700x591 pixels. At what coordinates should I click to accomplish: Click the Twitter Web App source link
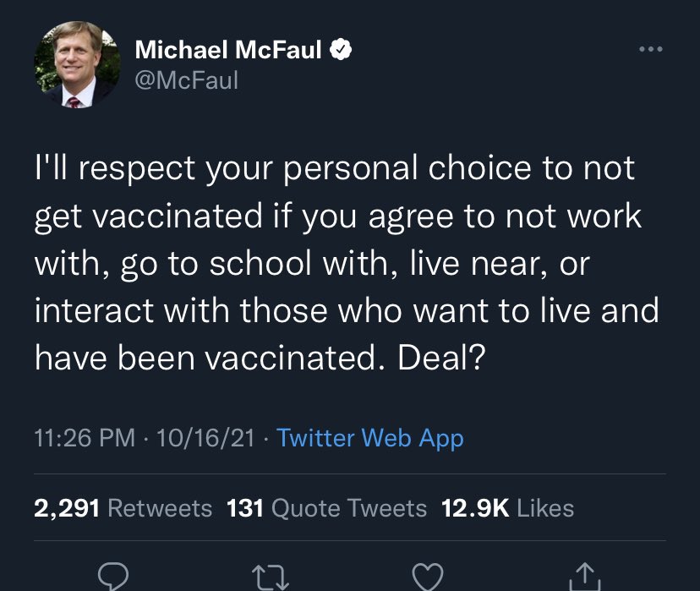tap(370, 438)
